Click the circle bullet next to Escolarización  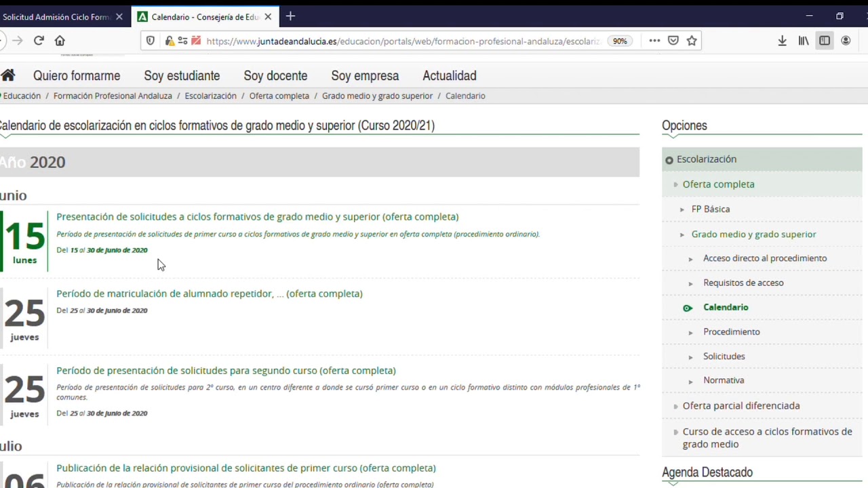coord(669,160)
